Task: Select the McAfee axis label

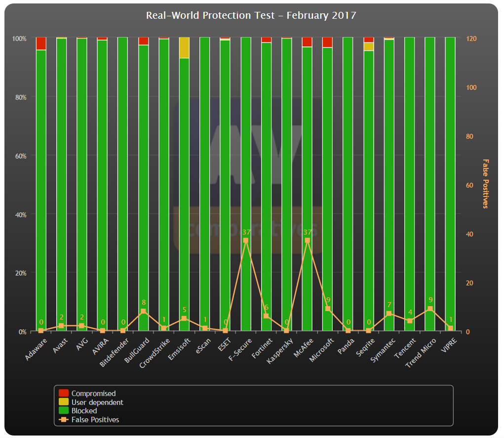Action: (x=303, y=348)
